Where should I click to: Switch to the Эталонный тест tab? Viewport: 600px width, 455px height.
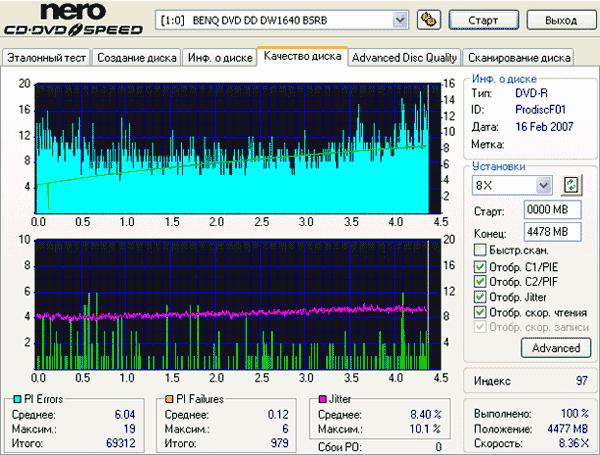47,58
